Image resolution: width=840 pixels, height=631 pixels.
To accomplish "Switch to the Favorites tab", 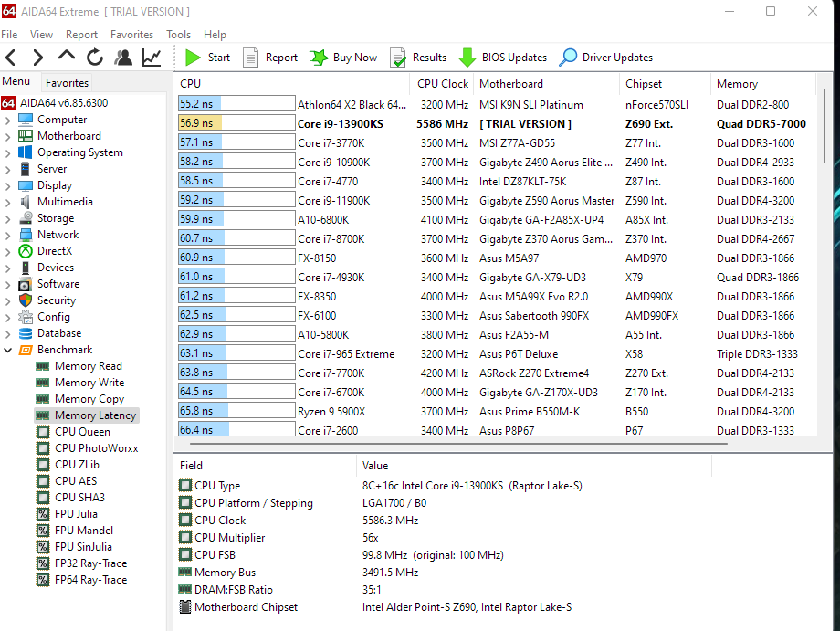I will coord(67,82).
